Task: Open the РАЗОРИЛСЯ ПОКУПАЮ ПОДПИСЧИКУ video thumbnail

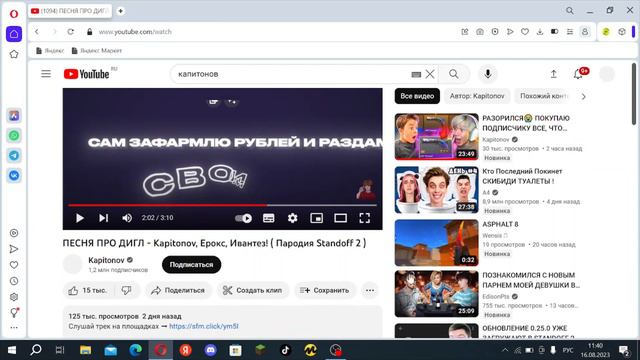Action: click(436, 137)
